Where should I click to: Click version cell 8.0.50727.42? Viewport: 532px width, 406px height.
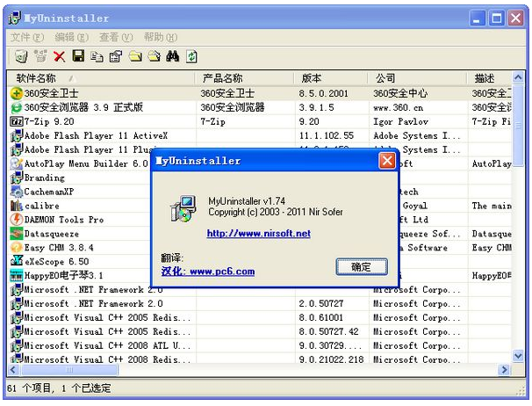(x=328, y=331)
